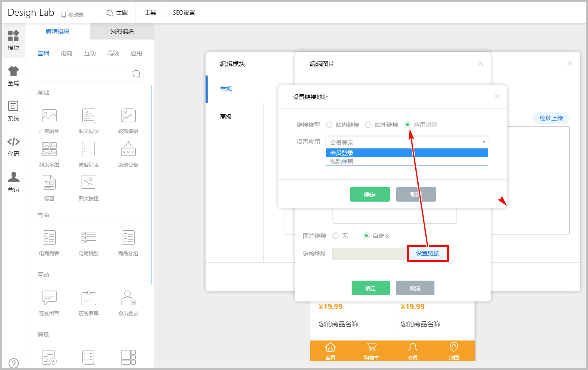The height and width of the screenshot is (370, 588).
Task: Close the 编辑模块 dialog
Action: pyautogui.click(x=570, y=63)
